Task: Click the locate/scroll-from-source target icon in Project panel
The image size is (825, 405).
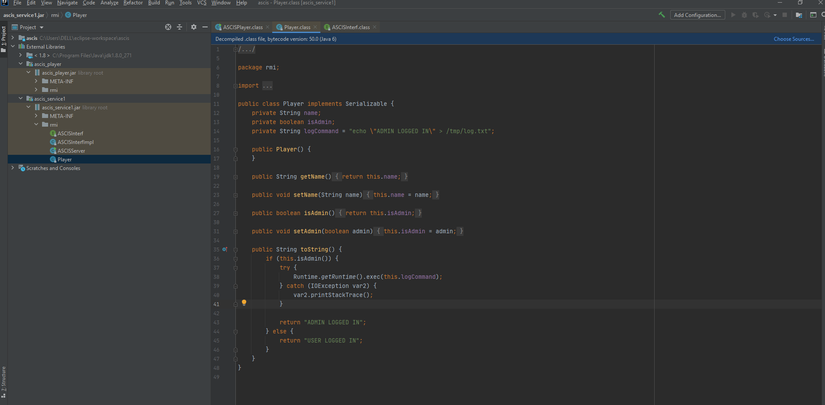Action: click(168, 27)
